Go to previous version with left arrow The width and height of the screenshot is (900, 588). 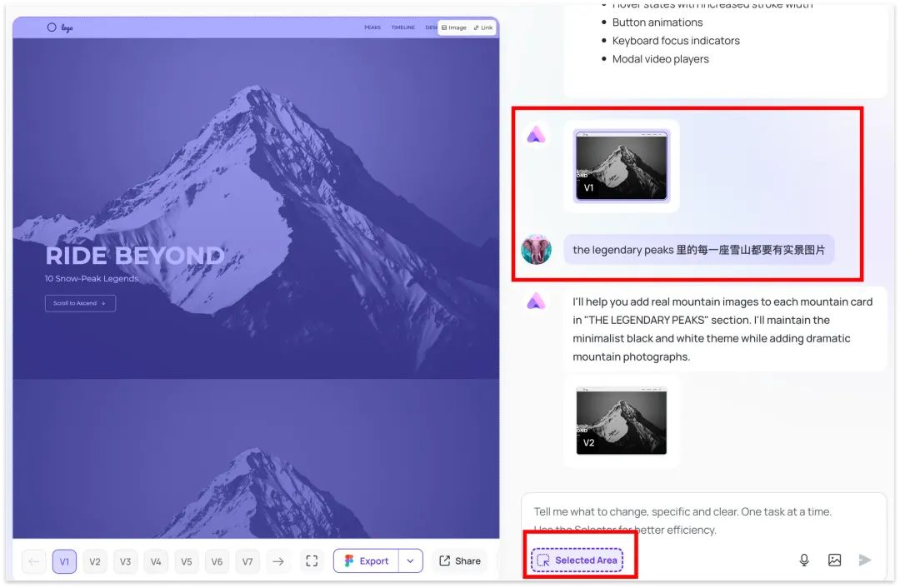[34, 561]
